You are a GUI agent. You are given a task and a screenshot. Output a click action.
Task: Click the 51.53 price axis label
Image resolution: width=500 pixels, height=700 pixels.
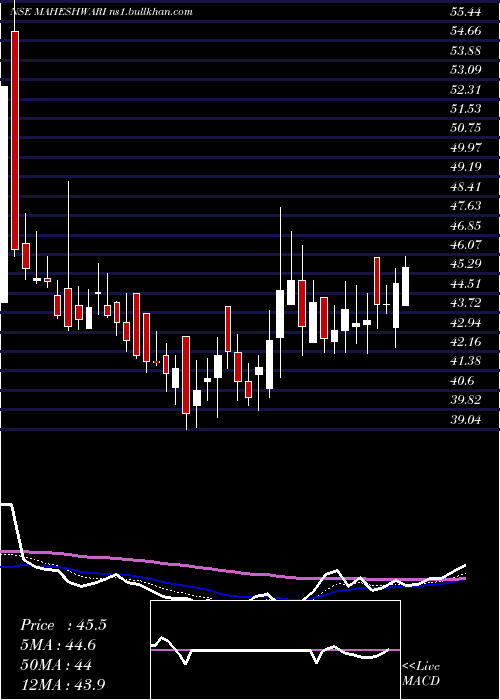[x=466, y=108]
